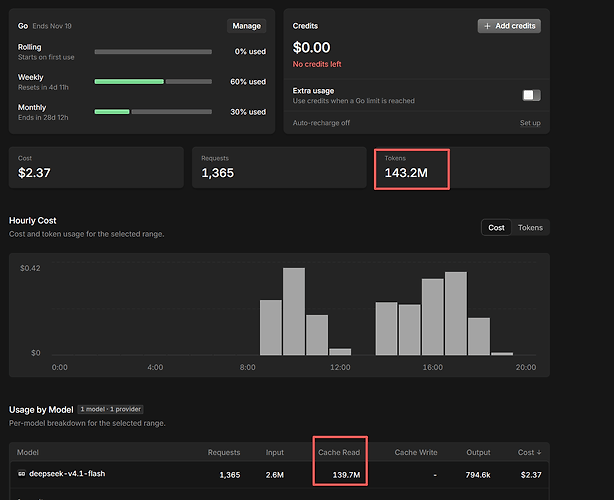Click the 'Ends Nov 19' plan text
Viewport: 614px width, 500px height.
coord(52,26)
